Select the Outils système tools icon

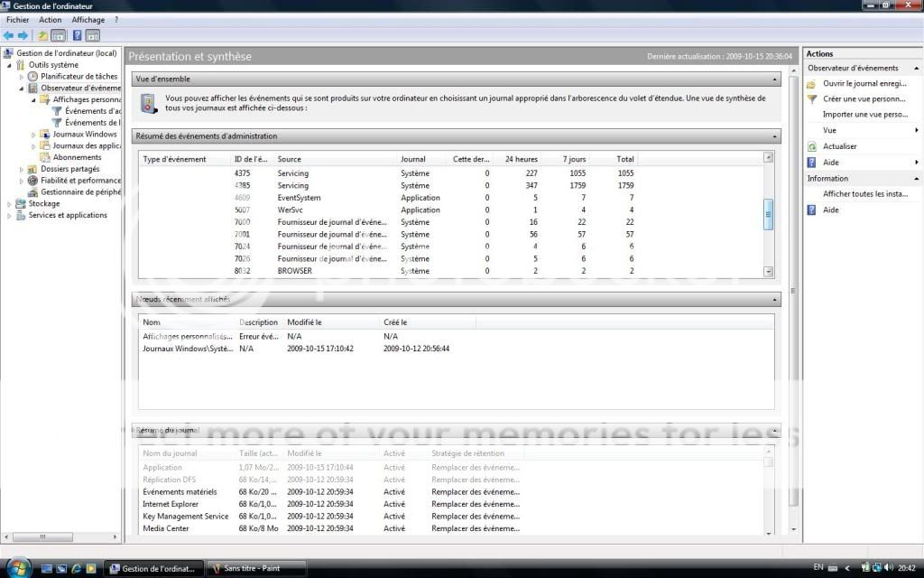(x=21, y=65)
